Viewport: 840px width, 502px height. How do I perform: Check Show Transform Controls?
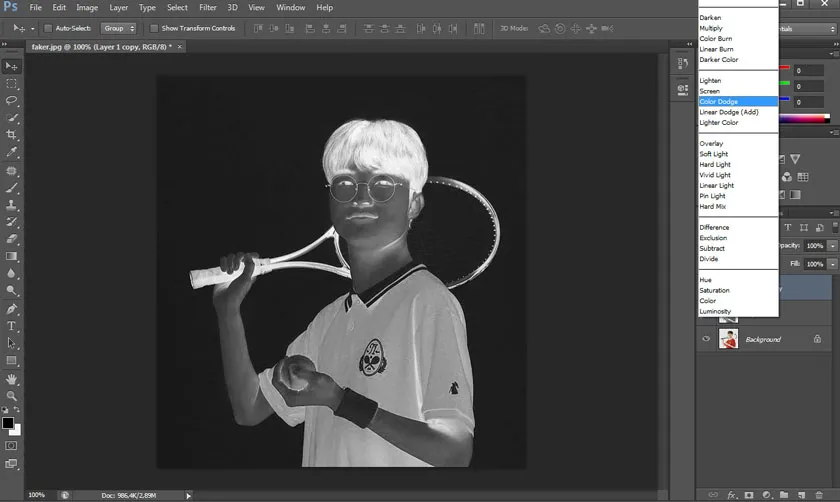coord(153,28)
